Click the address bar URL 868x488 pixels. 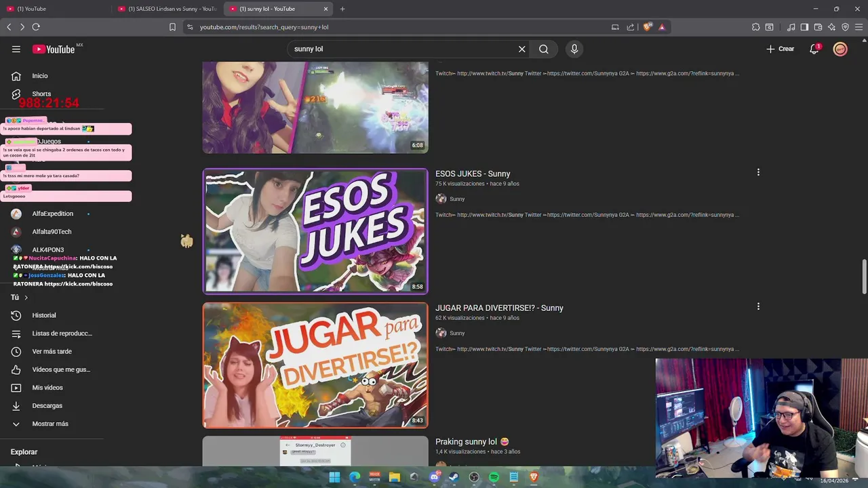click(x=264, y=27)
